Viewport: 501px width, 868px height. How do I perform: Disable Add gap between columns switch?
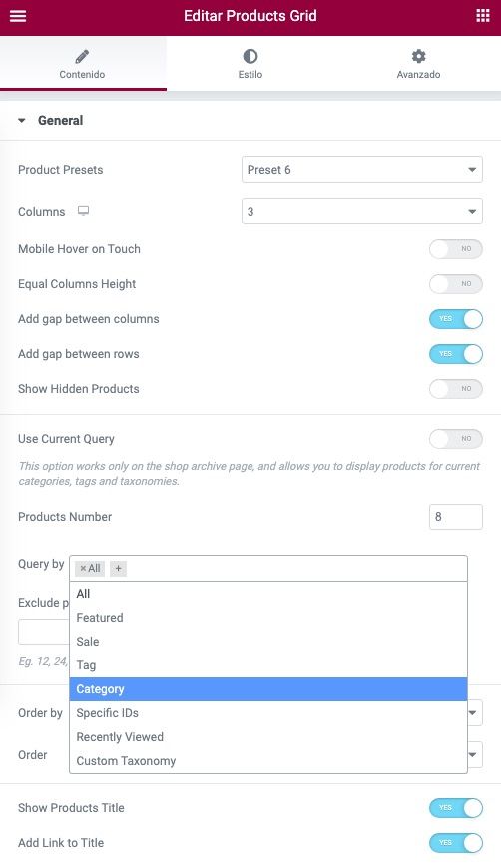click(x=456, y=319)
